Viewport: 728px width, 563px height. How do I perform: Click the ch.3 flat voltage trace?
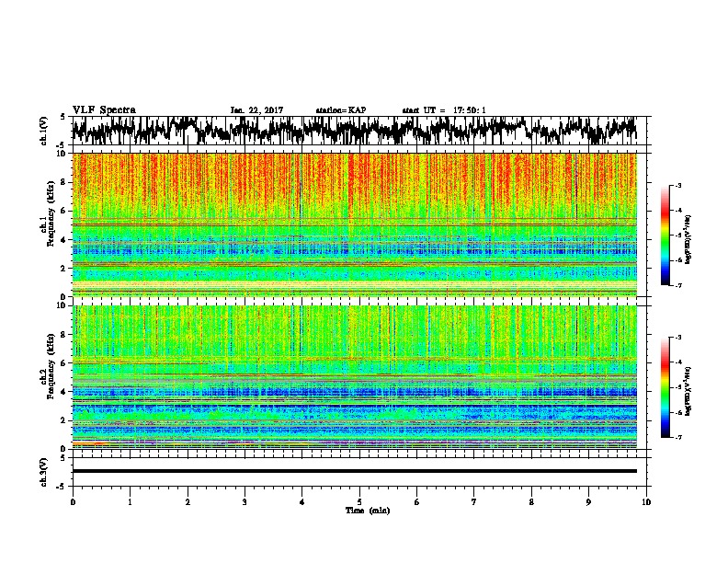click(x=354, y=471)
